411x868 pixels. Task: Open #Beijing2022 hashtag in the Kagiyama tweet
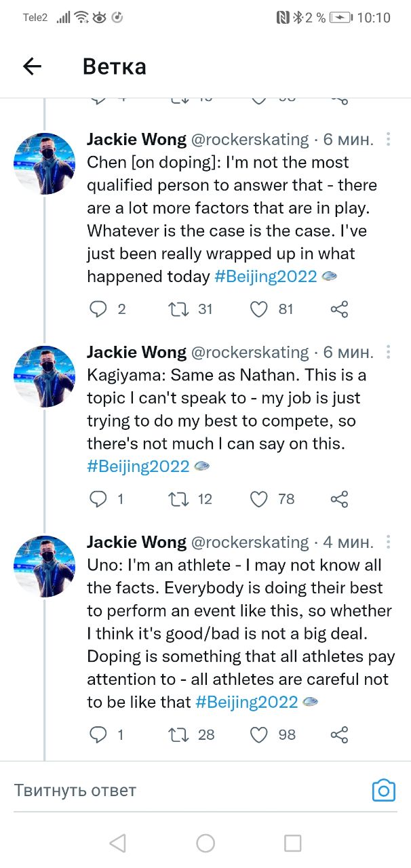pos(139,466)
